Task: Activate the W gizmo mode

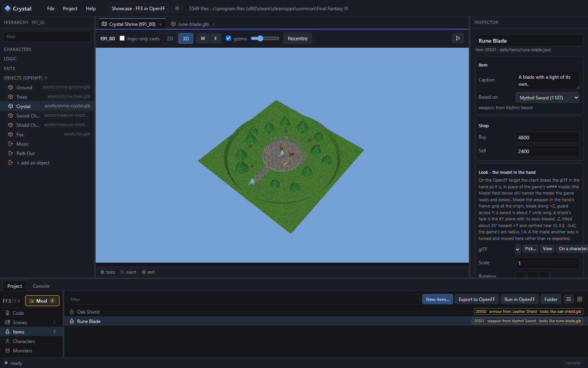Action: click(203, 38)
